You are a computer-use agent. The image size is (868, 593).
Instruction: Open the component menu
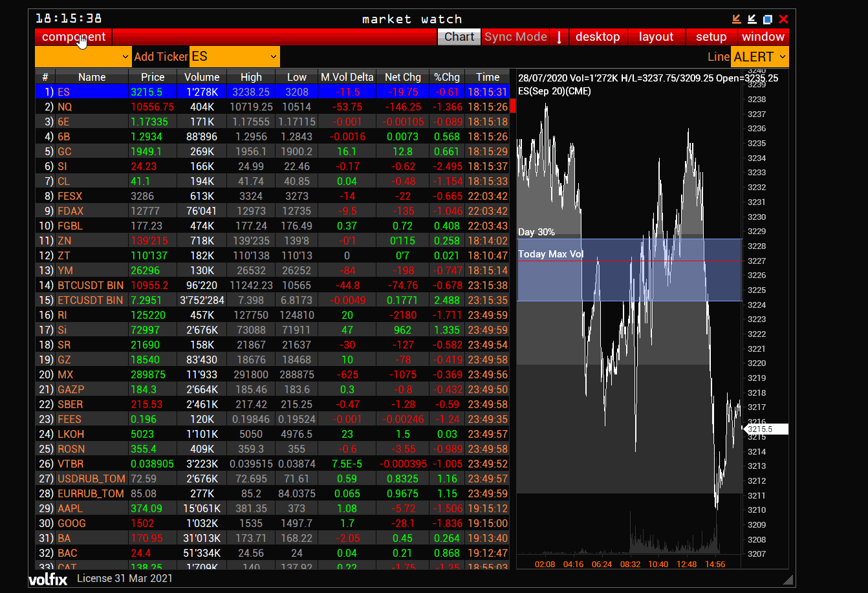point(73,37)
